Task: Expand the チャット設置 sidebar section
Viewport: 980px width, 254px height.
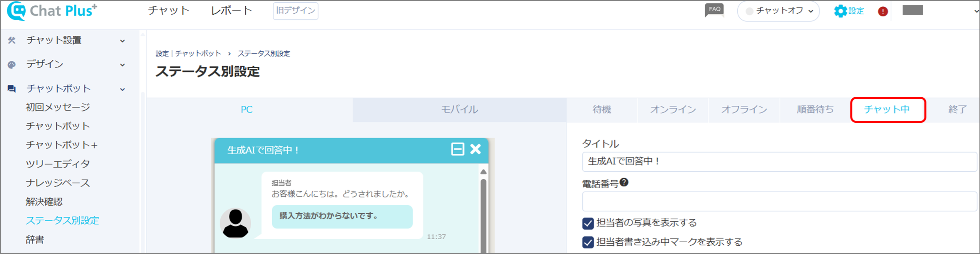Action: pos(122,41)
